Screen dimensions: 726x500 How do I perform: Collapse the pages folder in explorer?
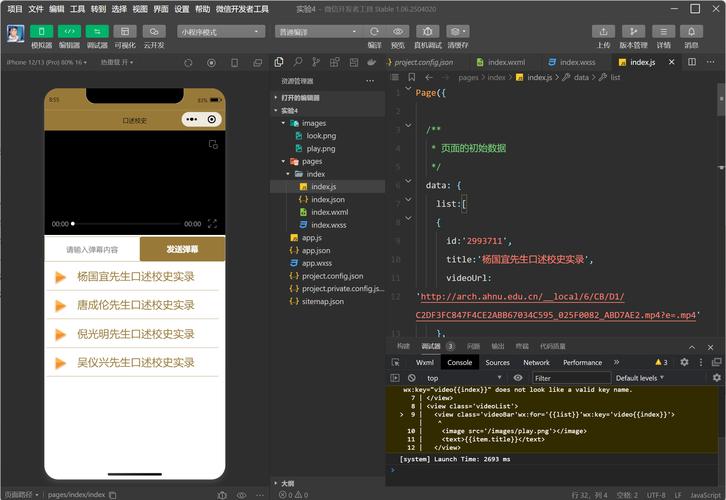[x=284, y=161]
